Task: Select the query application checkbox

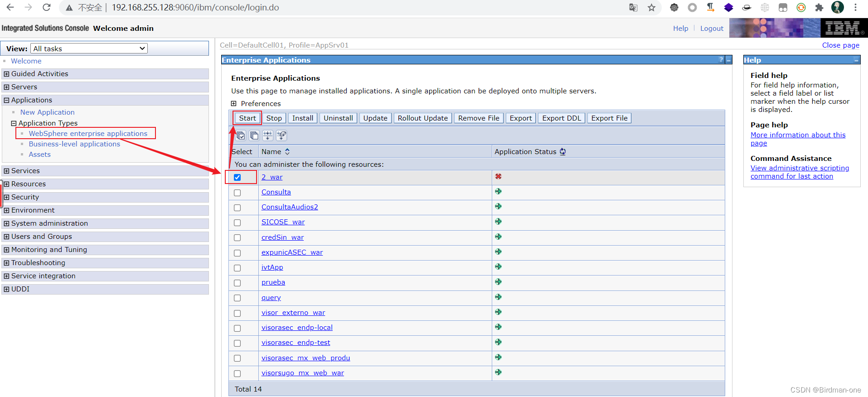Action: (237, 298)
